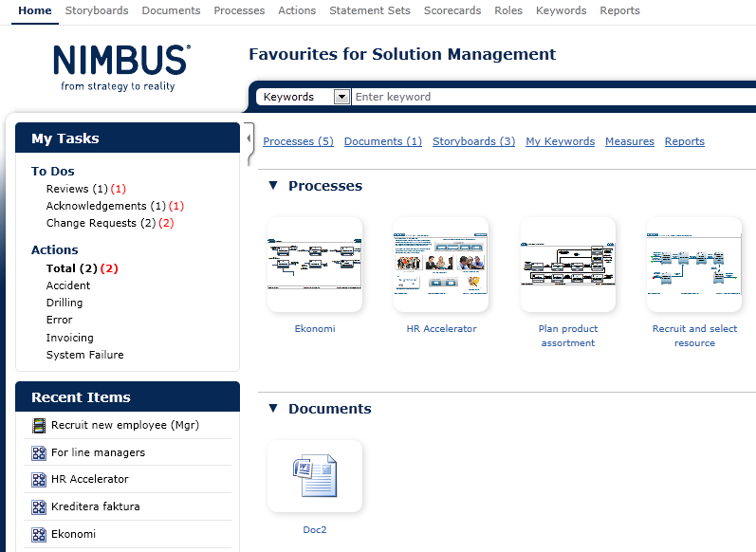Viewport: 756px width, 552px height.
Task: Click the To Dos heading
Action: (x=52, y=171)
